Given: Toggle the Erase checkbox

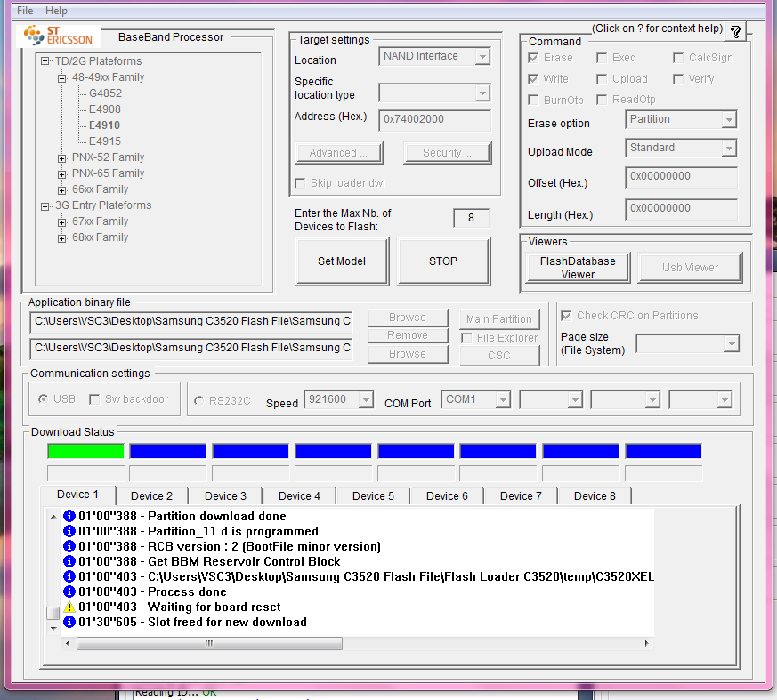Looking at the screenshot, I should (533, 58).
